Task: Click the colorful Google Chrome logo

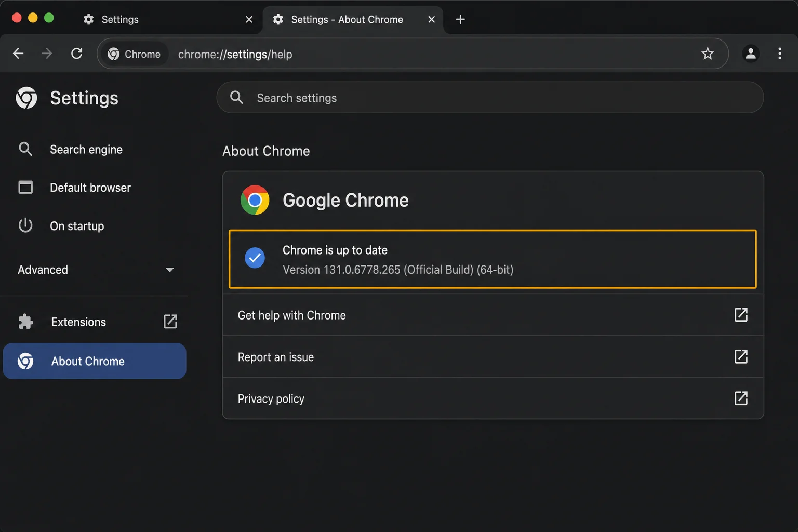Action: 255,200
